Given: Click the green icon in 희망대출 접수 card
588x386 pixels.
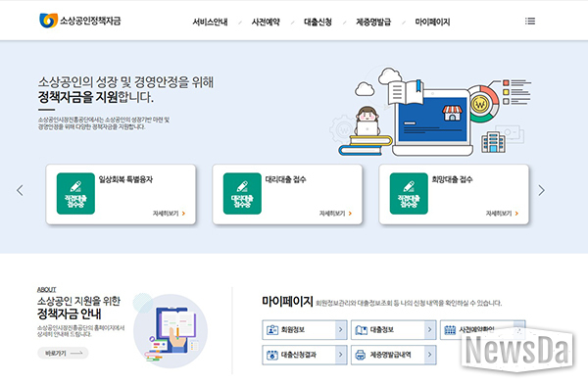Looking at the screenshot, I should click(x=409, y=193).
